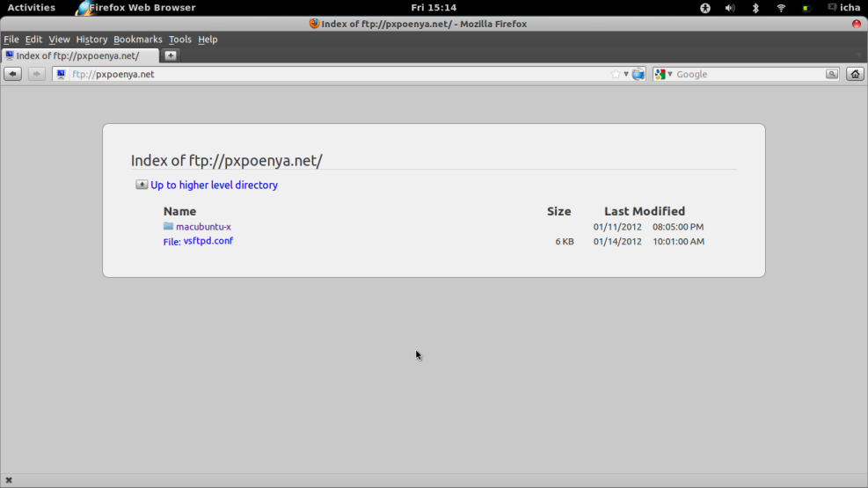This screenshot has height=488, width=868.
Task: Click the Fri 15:14 clock
Action: [x=434, y=8]
